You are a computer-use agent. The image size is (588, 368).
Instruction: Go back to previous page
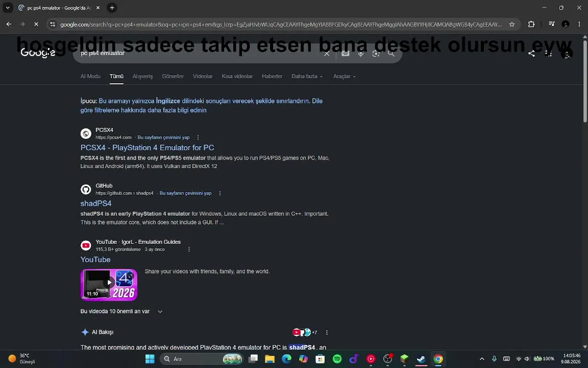point(9,25)
